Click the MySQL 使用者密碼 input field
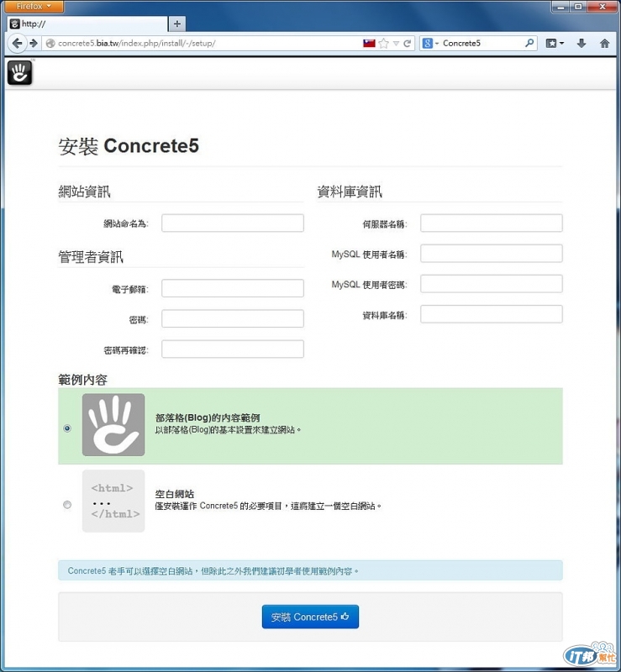Screen dimensions: 621x672 (x=491, y=284)
